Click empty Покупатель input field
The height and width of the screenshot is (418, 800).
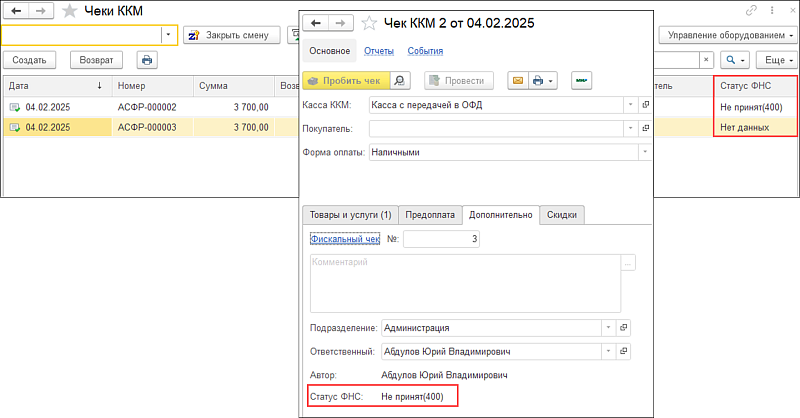point(496,128)
